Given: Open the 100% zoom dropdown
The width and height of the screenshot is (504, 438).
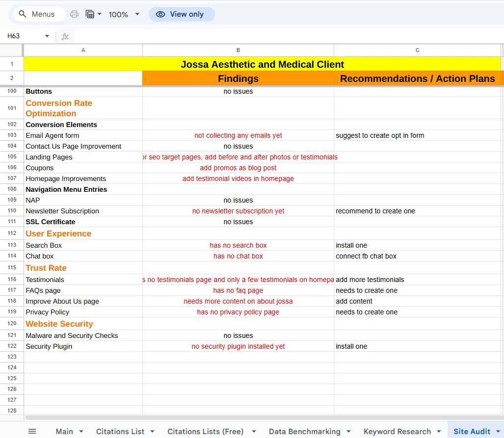Looking at the screenshot, I should (124, 14).
